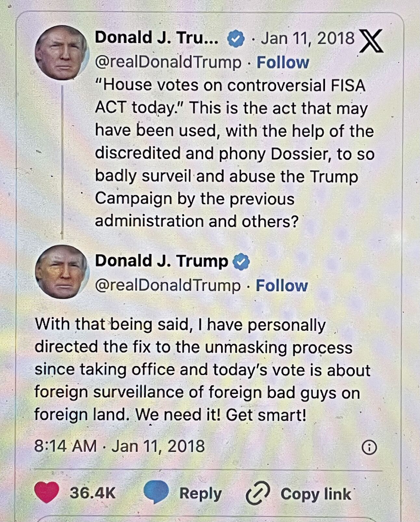Open the full "Donald J. Trump" display name
Image resolution: width=420 pixels, height=522 pixels.
[162, 261]
